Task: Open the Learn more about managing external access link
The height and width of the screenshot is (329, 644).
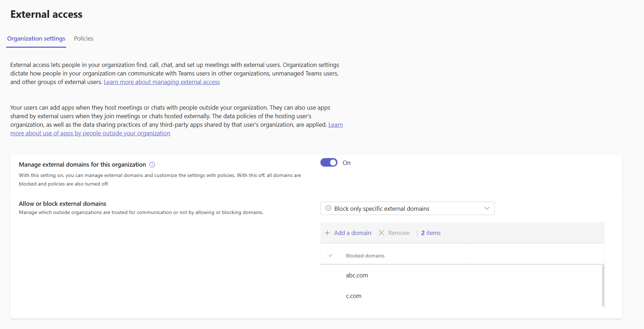Action: pyautogui.click(x=162, y=82)
